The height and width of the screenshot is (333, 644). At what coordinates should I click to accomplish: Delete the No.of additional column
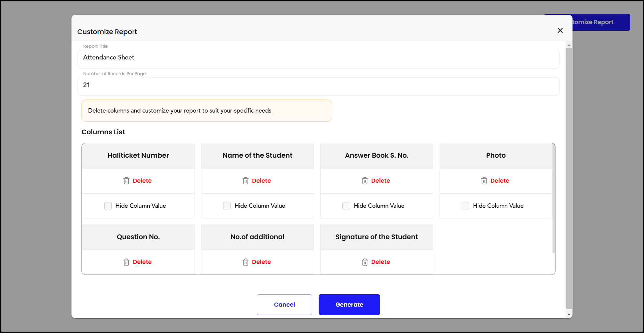262,262
